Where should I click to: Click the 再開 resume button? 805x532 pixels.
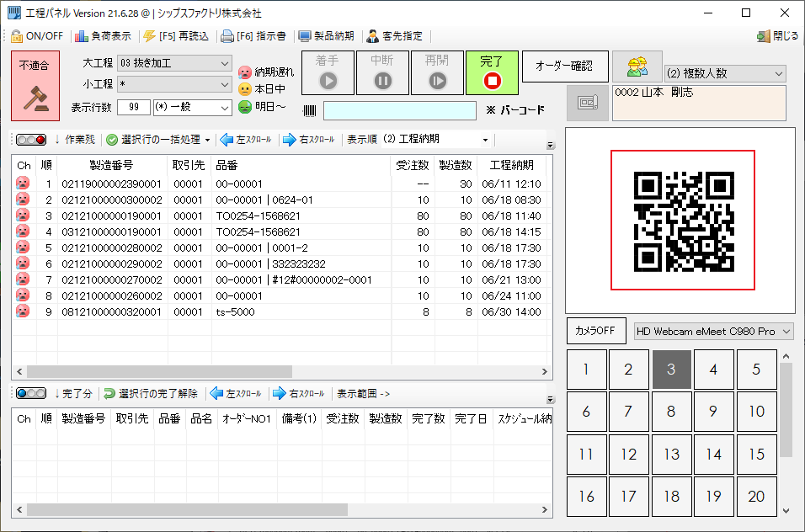[x=437, y=73]
